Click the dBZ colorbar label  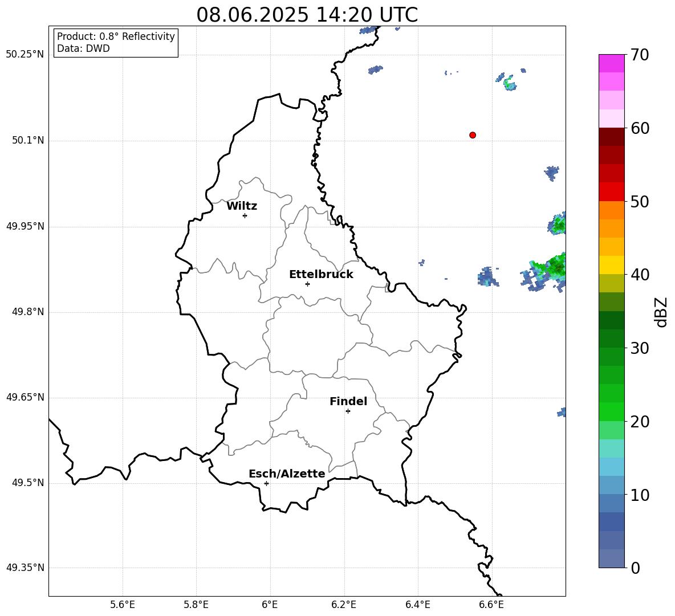click(662, 312)
